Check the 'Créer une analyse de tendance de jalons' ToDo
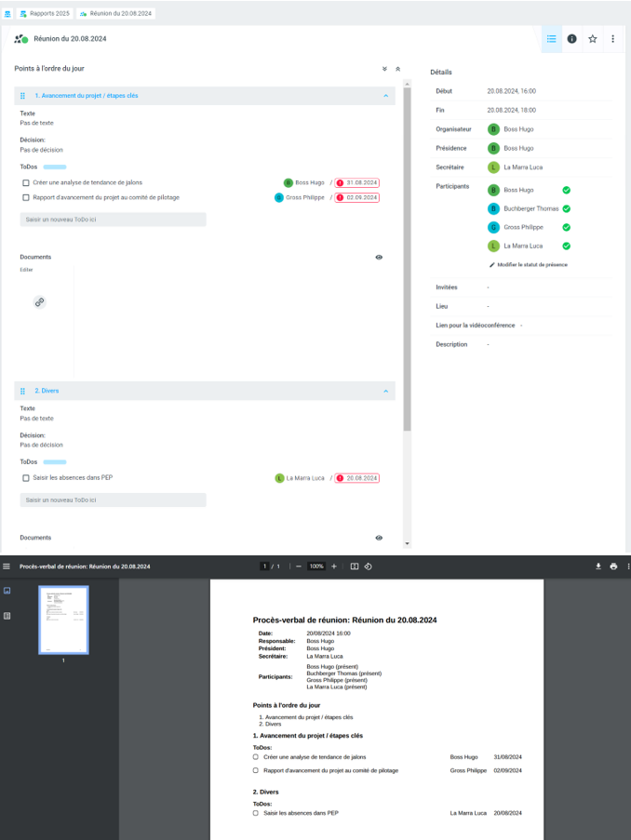Screen dimensions: 631x840 [x=26, y=183]
